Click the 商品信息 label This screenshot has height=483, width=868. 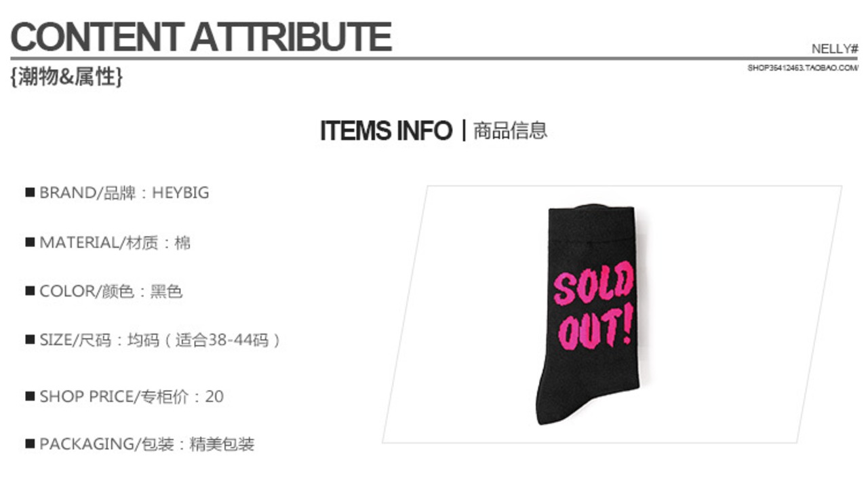(510, 130)
